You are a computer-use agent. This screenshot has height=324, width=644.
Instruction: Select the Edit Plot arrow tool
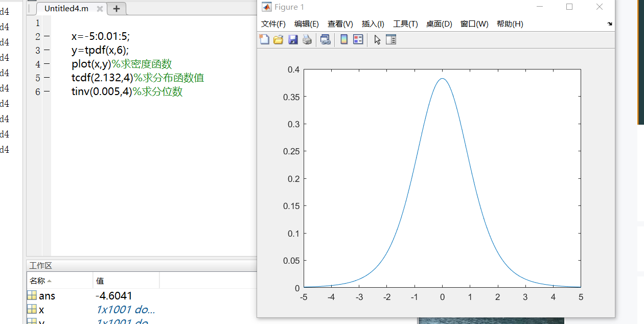click(377, 39)
